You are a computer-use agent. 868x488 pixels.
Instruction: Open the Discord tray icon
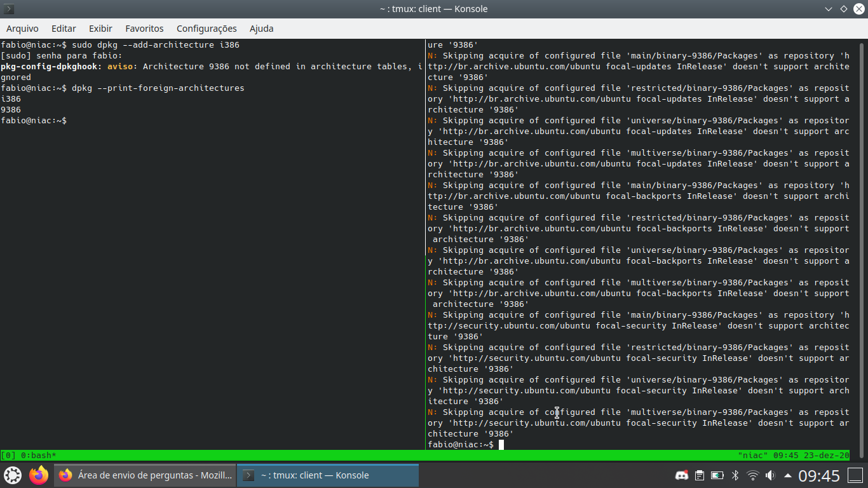point(681,475)
